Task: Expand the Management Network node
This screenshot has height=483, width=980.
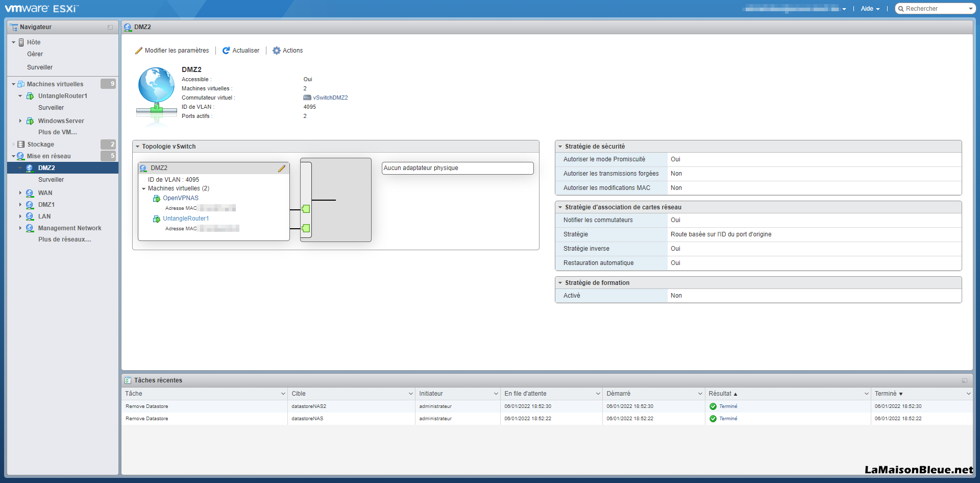Action: (x=20, y=228)
